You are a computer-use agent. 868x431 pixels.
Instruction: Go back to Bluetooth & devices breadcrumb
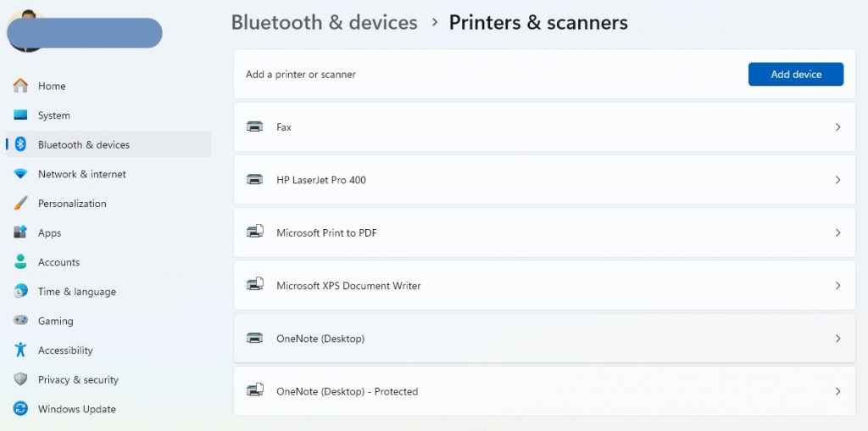coord(324,23)
